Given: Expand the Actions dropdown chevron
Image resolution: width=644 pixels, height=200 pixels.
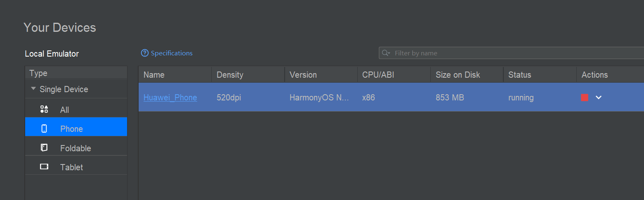Looking at the screenshot, I should pos(599,98).
